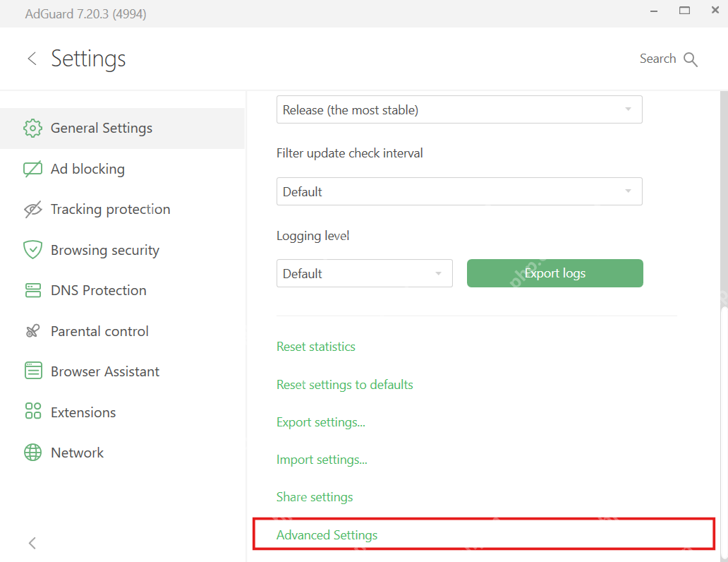This screenshot has height=562, width=728.
Task: Click the "Logging level" label
Action: 313,236
